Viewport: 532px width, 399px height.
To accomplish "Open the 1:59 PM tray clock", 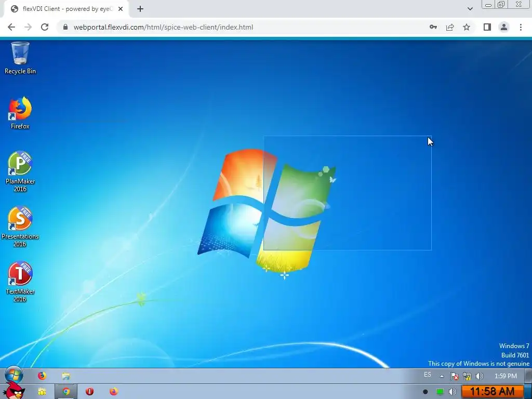I will point(506,376).
